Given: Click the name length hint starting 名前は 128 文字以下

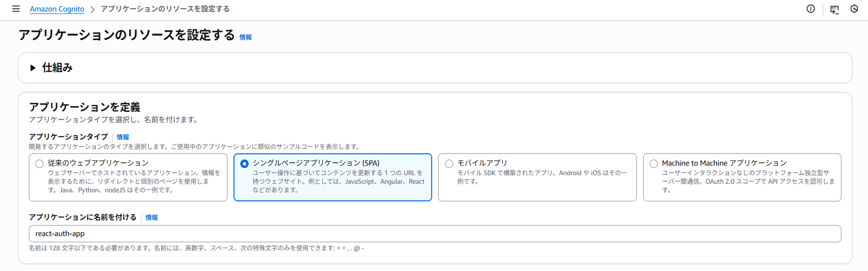Looking at the screenshot, I should (196, 248).
